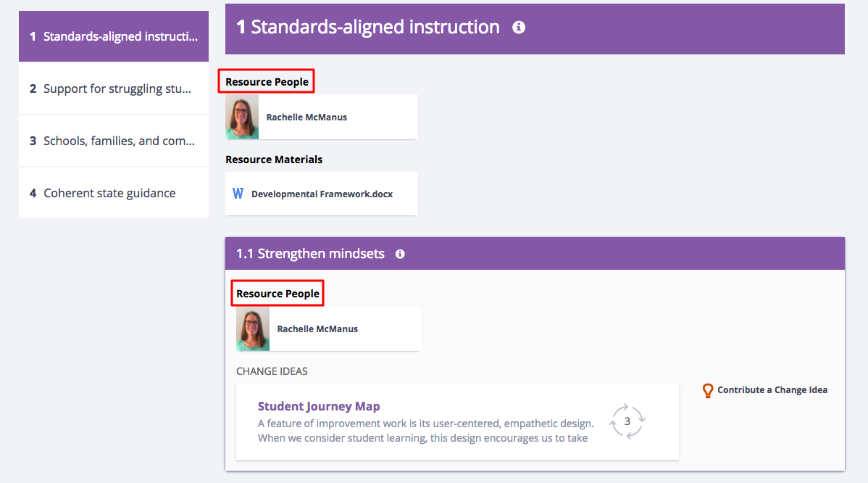Click info icon beside Standards-aligned instruction heading
The image size is (868, 483).
[x=519, y=27]
